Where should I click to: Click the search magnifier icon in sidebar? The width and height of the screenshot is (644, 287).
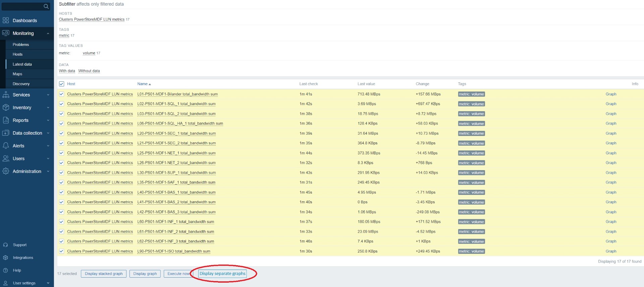click(46, 6)
